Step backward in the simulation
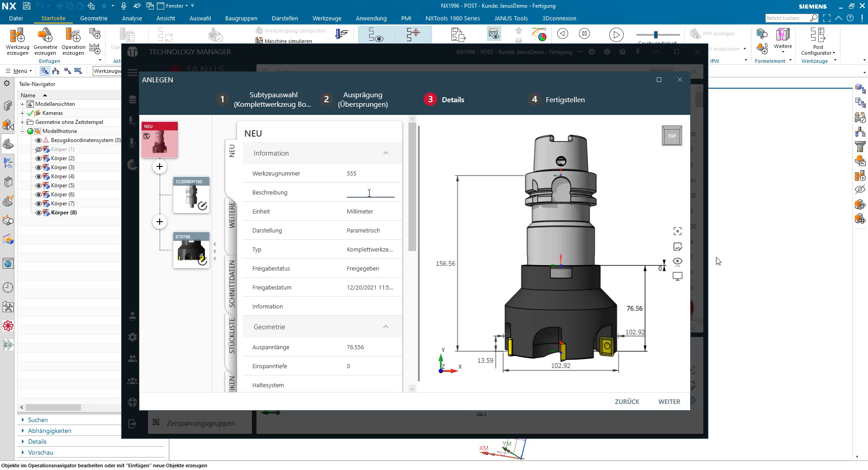868x470 pixels. point(563,33)
